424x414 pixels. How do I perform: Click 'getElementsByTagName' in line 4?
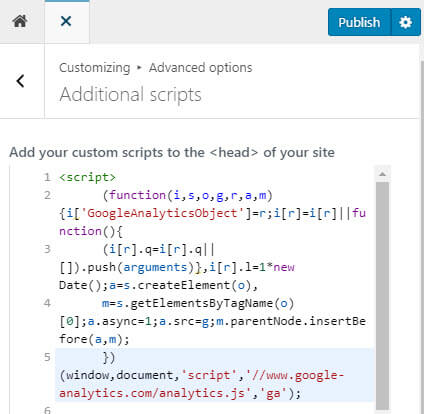pyautogui.click(x=202, y=303)
